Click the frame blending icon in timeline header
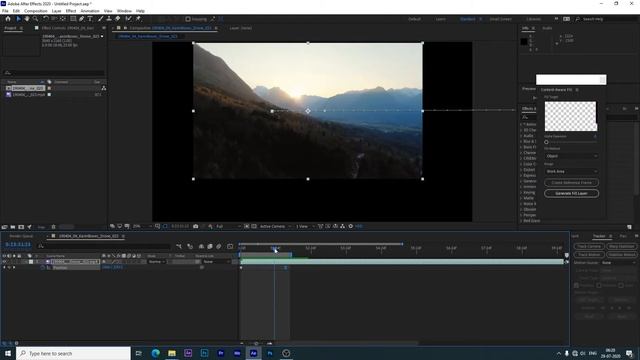The image size is (640, 360). click(x=210, y=247)
